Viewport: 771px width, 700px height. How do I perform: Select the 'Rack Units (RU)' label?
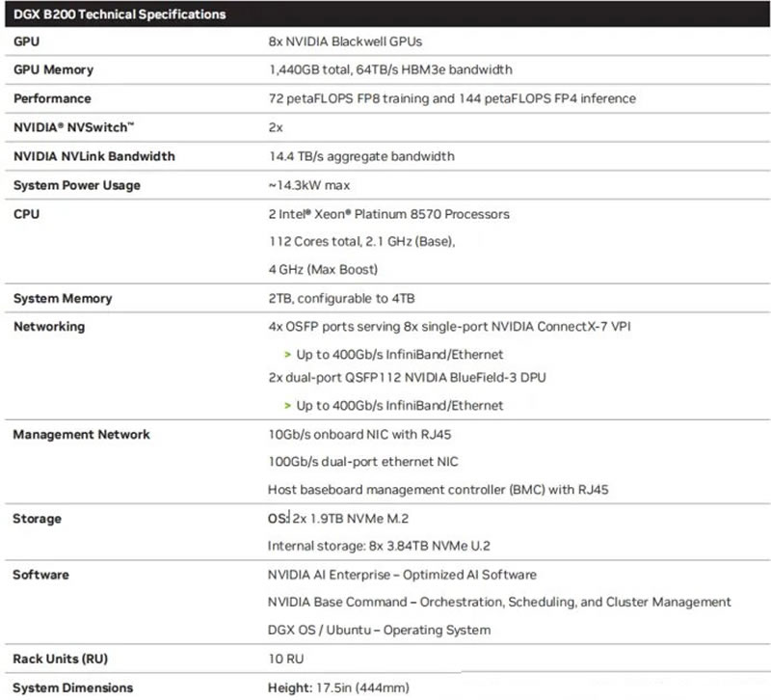click(60, 660)
